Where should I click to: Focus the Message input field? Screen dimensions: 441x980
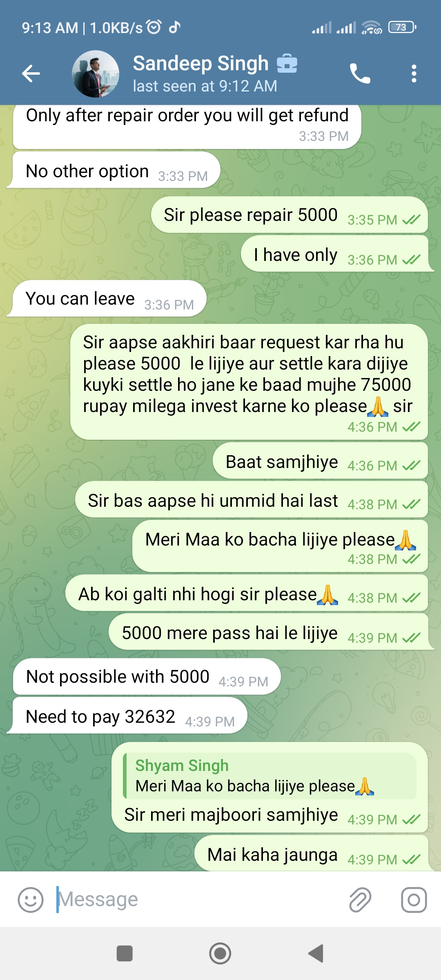[196, 900]
